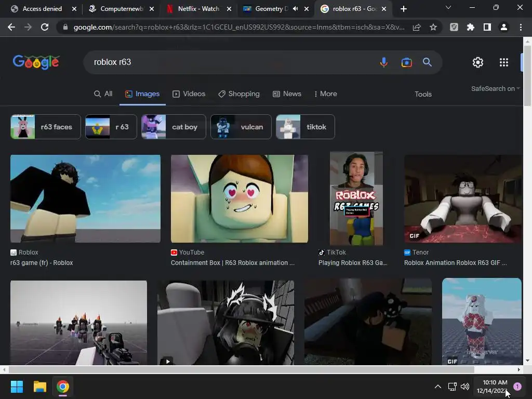
Task: Submit search with the magnifier icon
Action: [x=427, y=62]
